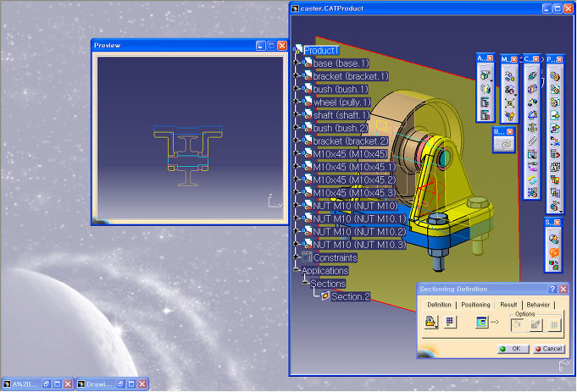The height and width of the screenshot is (392, 577).
Task: Collapse the Applications tree node
Action: coord(296,270)
